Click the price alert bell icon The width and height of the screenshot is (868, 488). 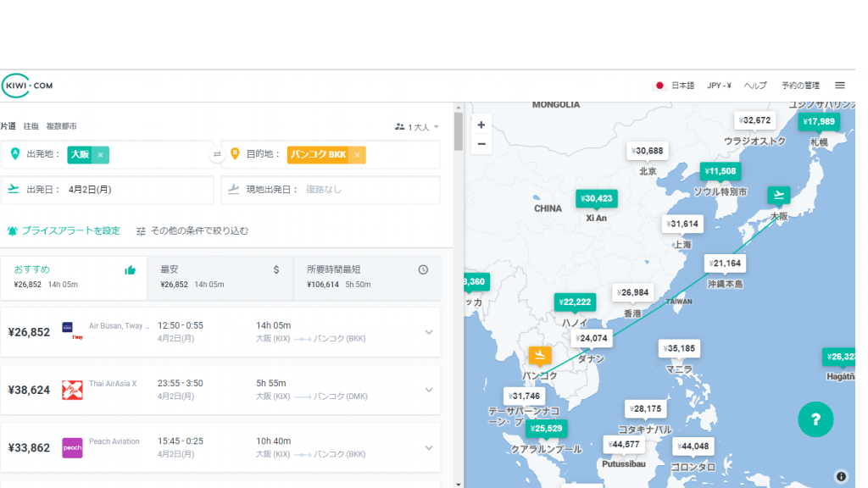coord(12,230)
